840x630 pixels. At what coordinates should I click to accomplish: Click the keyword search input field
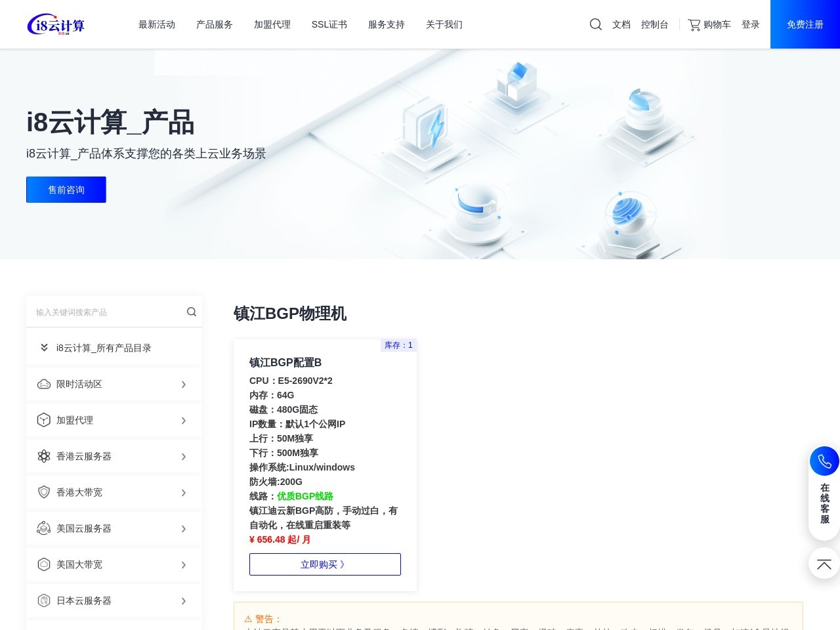click(x=98, y=312)
